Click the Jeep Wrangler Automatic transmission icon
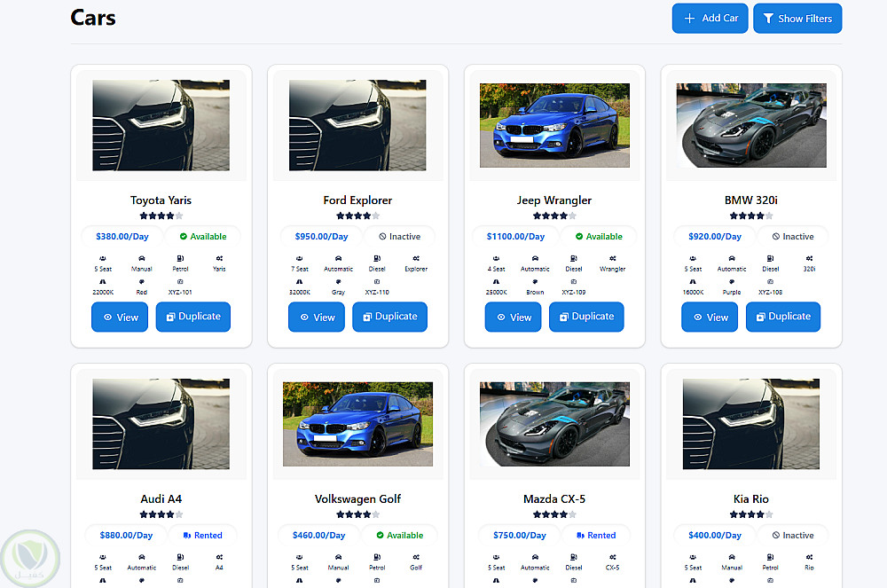 [x=535, y=258]
